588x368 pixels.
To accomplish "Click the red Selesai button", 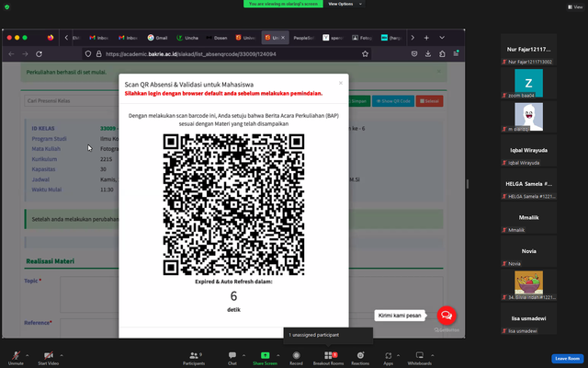I will click(x=429, y=101).
